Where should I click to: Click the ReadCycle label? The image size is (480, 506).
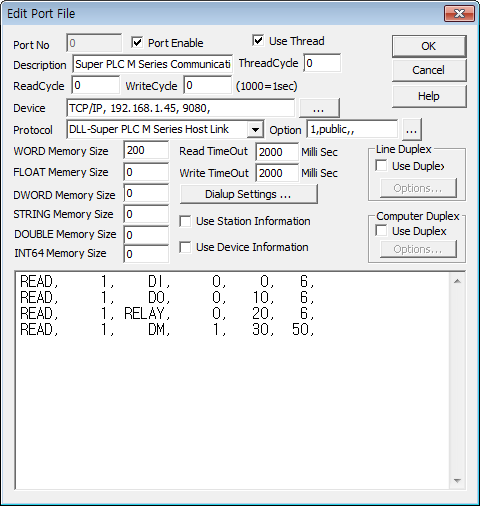tap(39, 86)
